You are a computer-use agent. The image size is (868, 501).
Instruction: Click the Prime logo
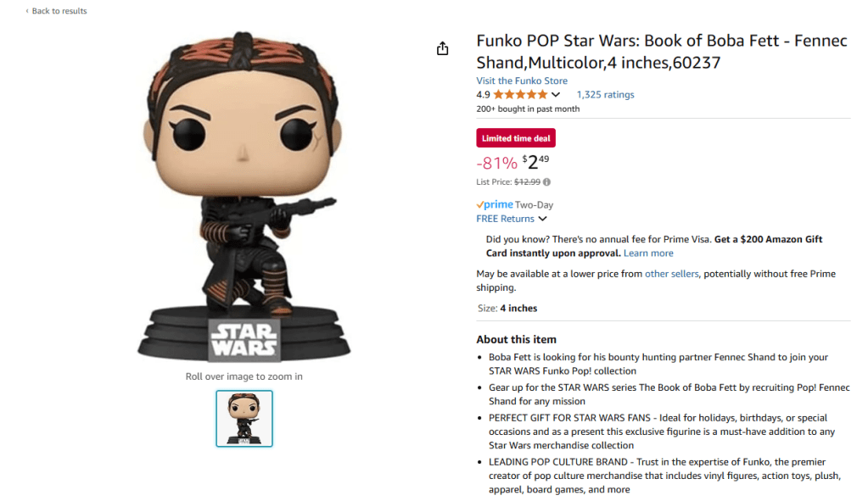[x=495, y=204]
